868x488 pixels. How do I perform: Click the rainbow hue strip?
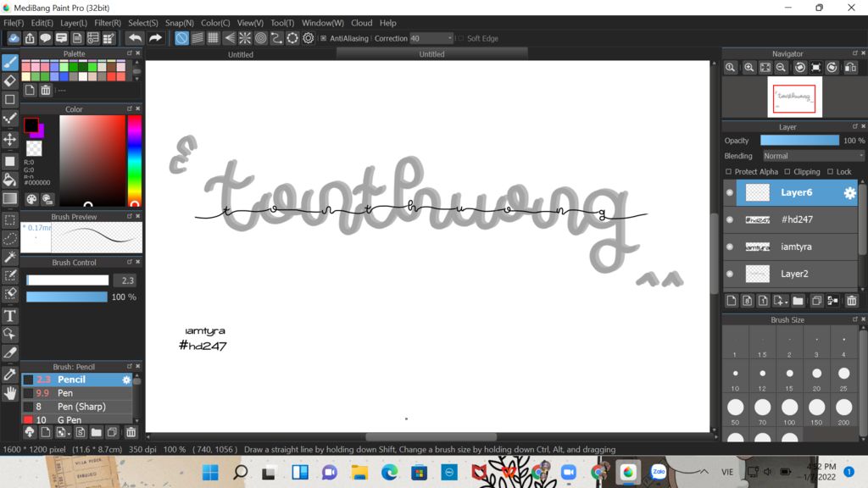[134, 160]
